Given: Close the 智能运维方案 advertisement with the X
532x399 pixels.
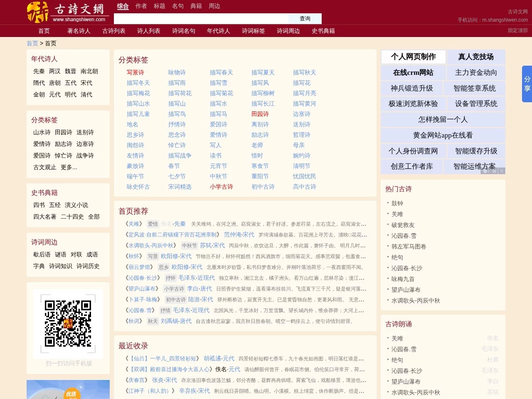Looking at the screenshot, I should coord(502,170).
